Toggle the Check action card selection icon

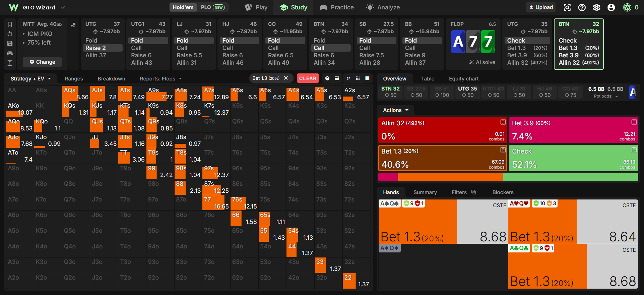point(634,150)
